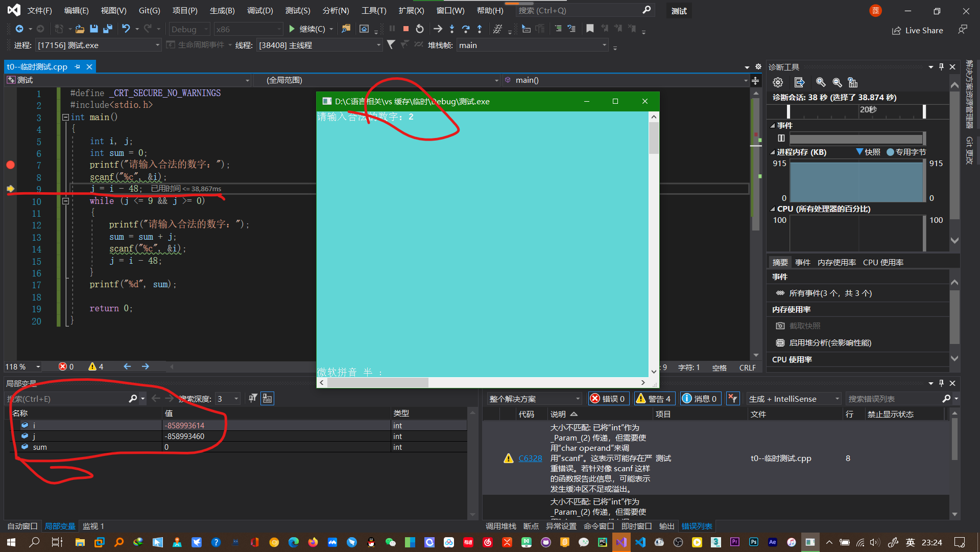This screenshot has height=552, width=980.
Task: Stop debugging with the red square
Action: (x=406, y=29)
